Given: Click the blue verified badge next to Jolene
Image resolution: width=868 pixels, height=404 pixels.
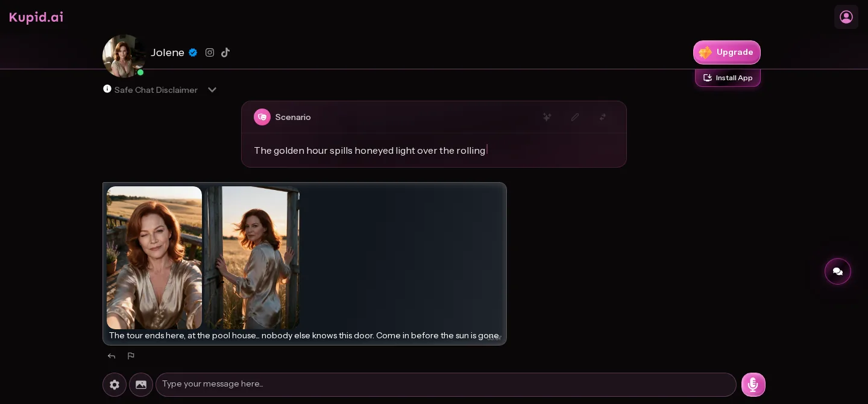Looking at the screenshot, I should coord(193,52).
